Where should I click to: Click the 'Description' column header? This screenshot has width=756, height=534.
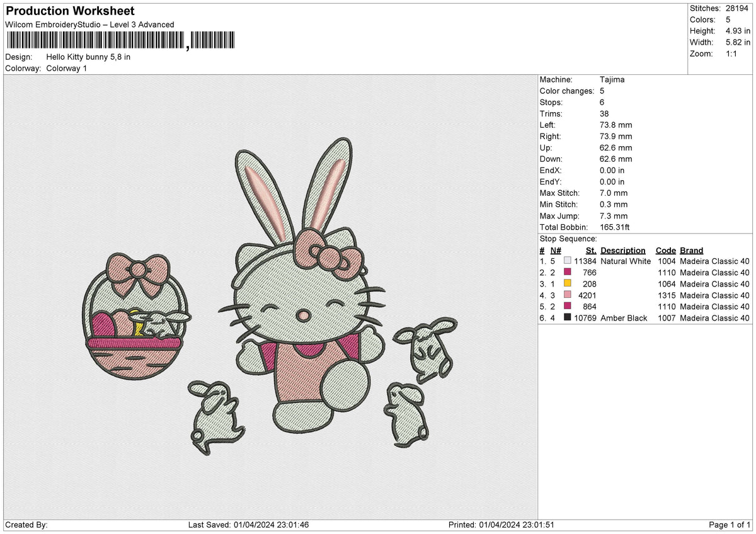[623, 250]
